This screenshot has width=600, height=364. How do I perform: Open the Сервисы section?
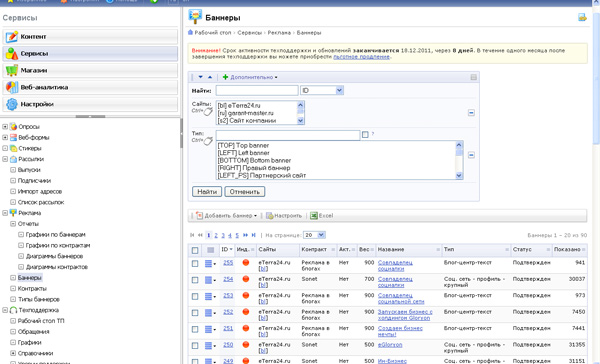click(x=90, y=54)
